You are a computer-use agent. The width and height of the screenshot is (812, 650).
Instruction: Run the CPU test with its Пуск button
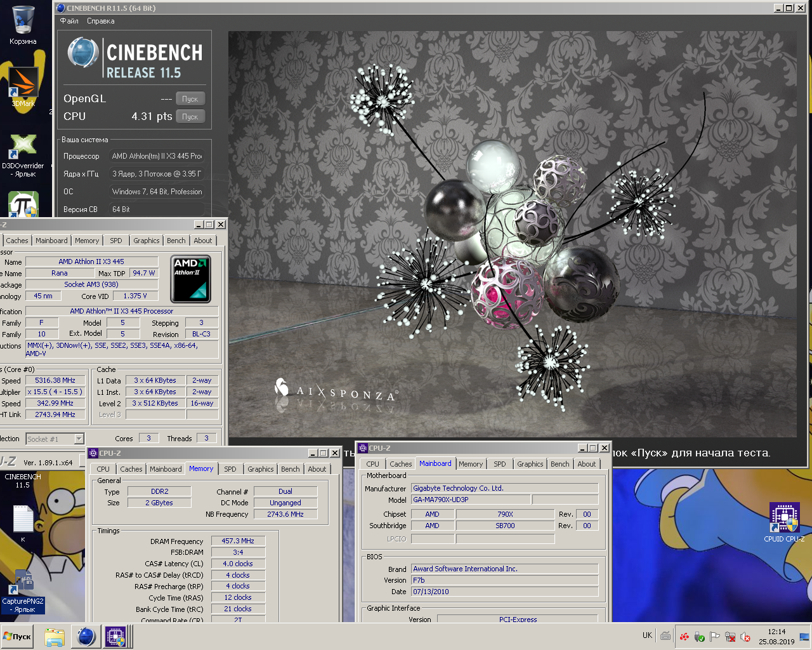point(190,117)
